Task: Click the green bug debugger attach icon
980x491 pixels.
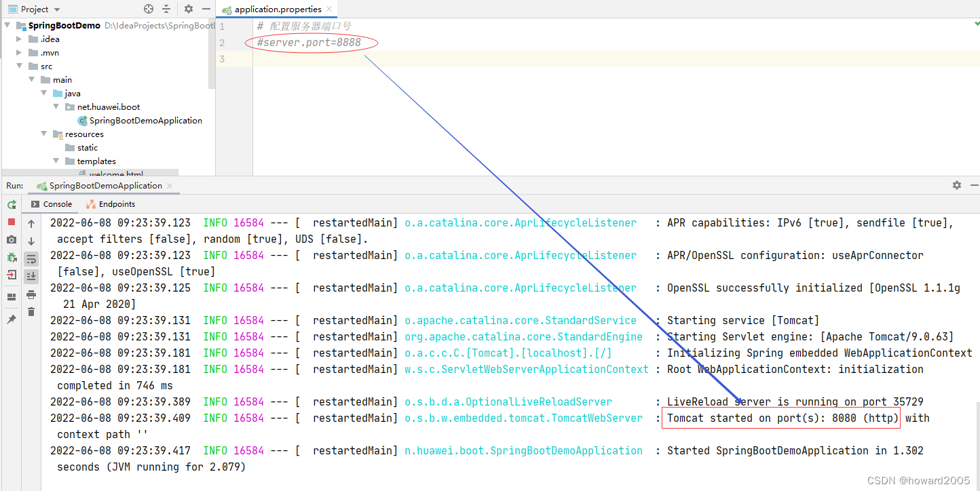Action: point(12,258)
